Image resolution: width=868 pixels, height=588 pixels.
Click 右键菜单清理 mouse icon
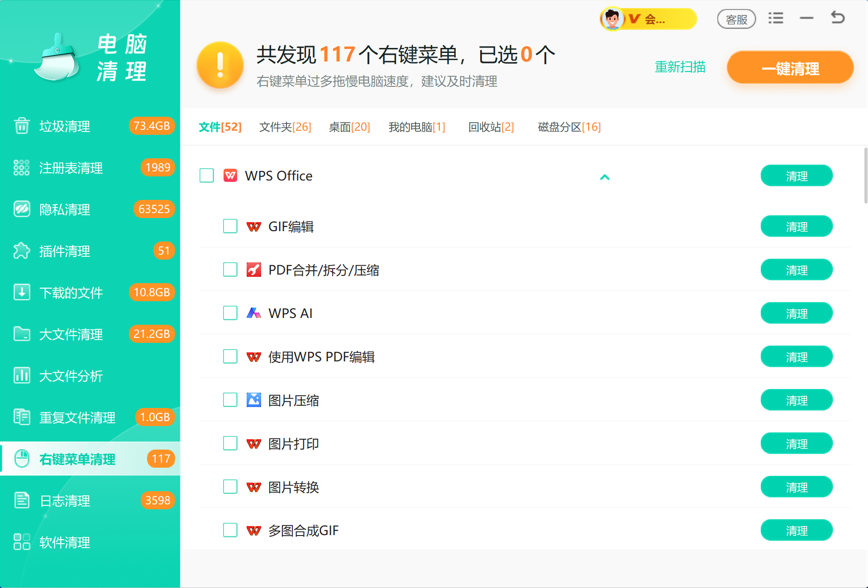[22, 459]
